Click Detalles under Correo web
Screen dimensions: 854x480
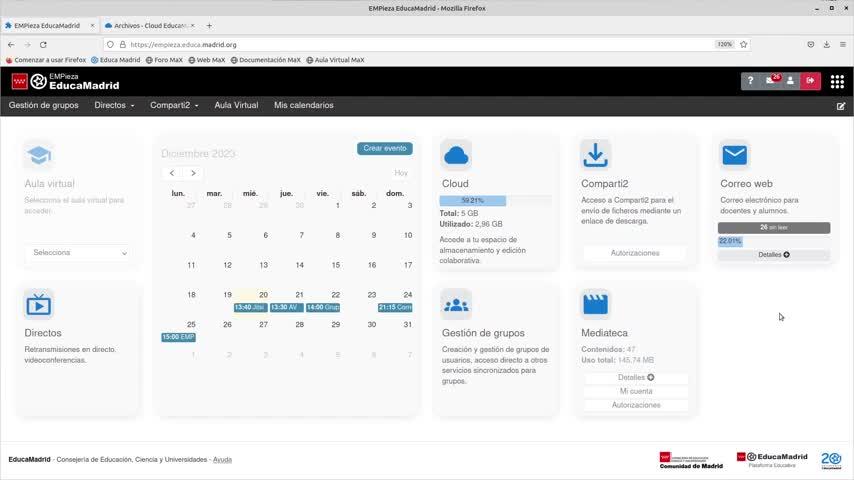tap(774, 254)
